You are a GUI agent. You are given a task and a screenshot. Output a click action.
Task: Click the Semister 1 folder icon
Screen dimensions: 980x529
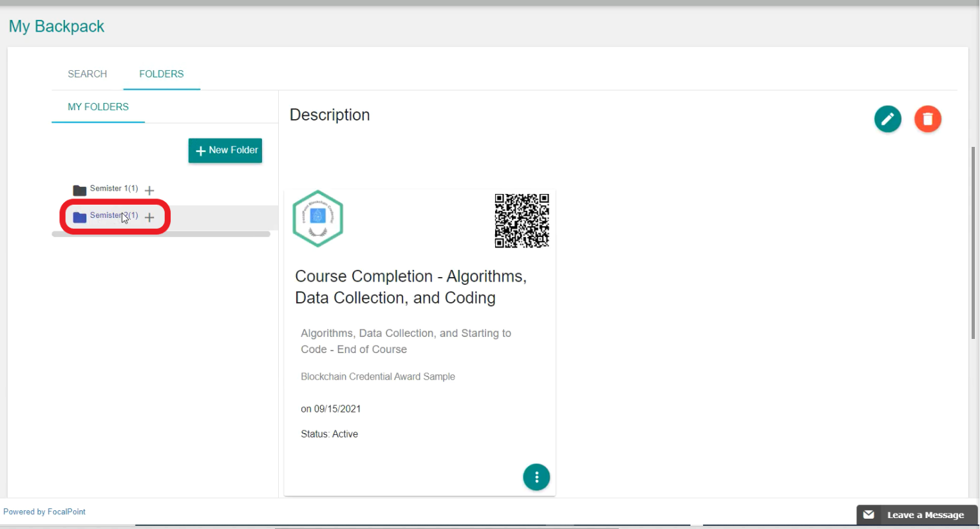(x=80, y=190)
